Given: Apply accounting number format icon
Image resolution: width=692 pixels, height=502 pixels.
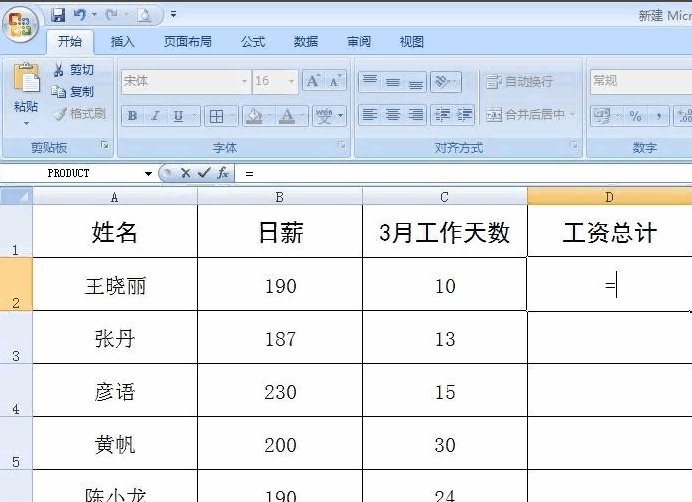Looking at the screenshot, I should click(602, 116).
